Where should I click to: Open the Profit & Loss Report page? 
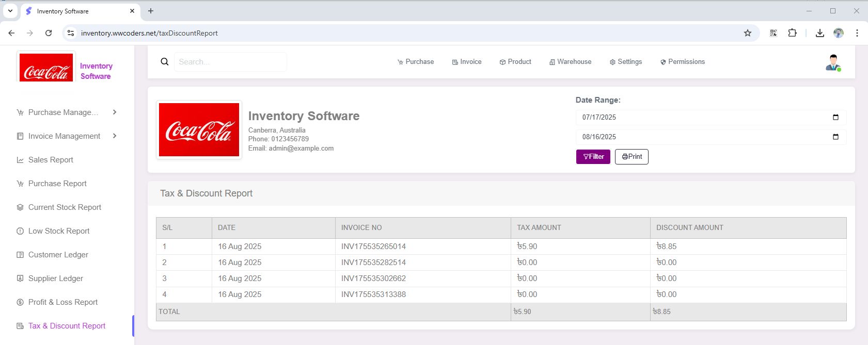pyautogui.click(x=62, y=302)
